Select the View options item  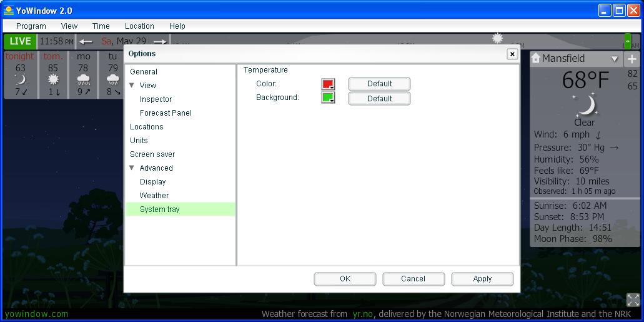148,85
